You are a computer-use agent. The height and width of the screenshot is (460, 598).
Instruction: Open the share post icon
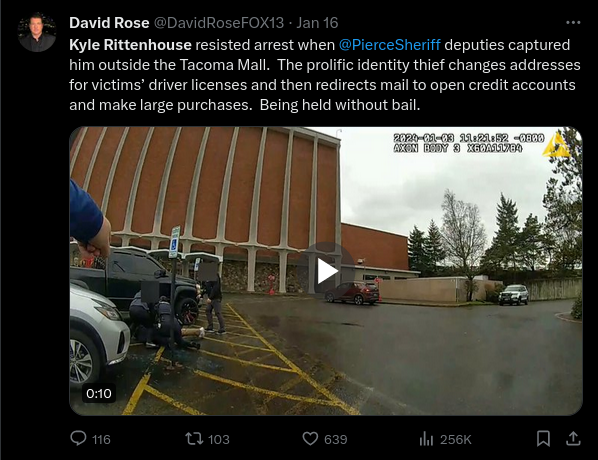tap(573, 438)
